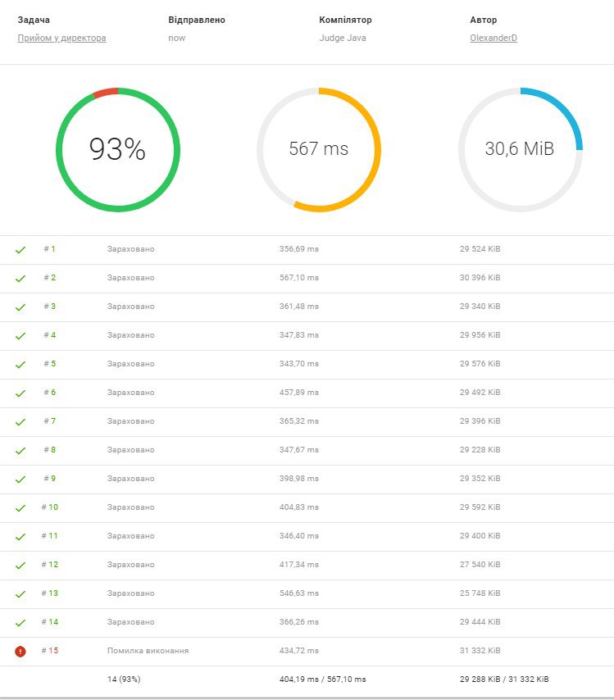Click the time value 417,34 ms

299,564
